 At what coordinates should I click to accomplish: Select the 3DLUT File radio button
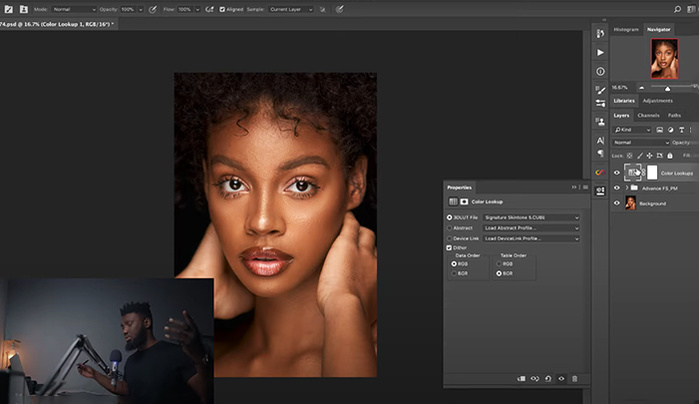450,217
